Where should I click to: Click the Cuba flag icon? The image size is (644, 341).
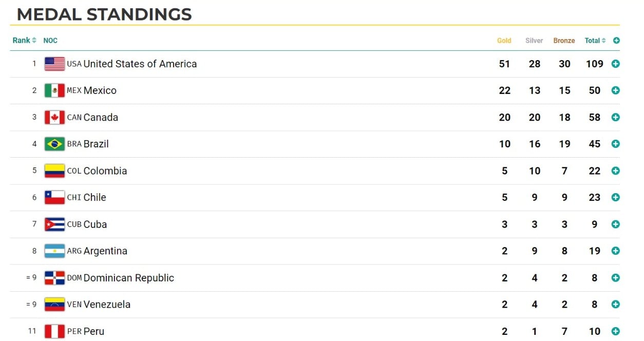click(54, 224)
